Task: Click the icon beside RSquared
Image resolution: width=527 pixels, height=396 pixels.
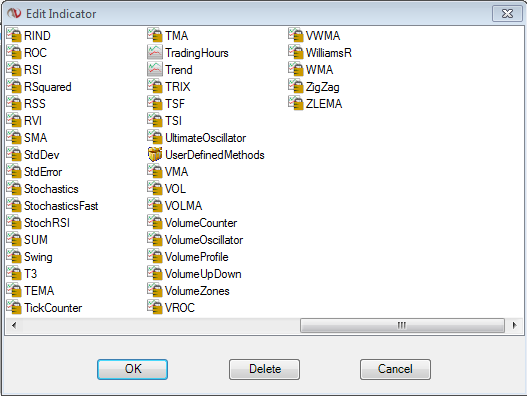Action: coord(14,87)
